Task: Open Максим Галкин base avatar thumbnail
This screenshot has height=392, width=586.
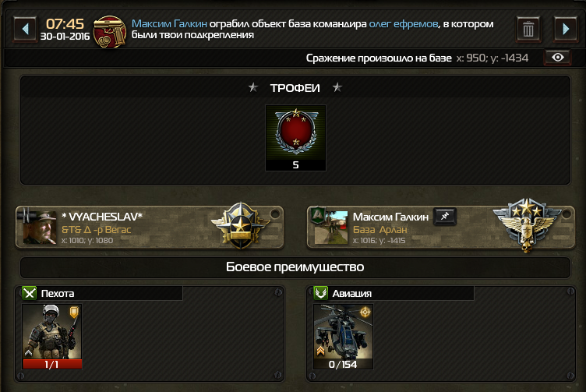Action: [x=331, y=228]
